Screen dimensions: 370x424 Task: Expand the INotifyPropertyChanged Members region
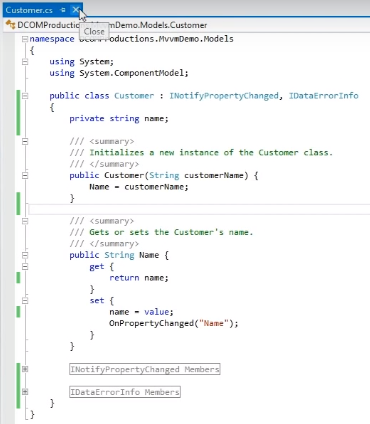point(25,369)
